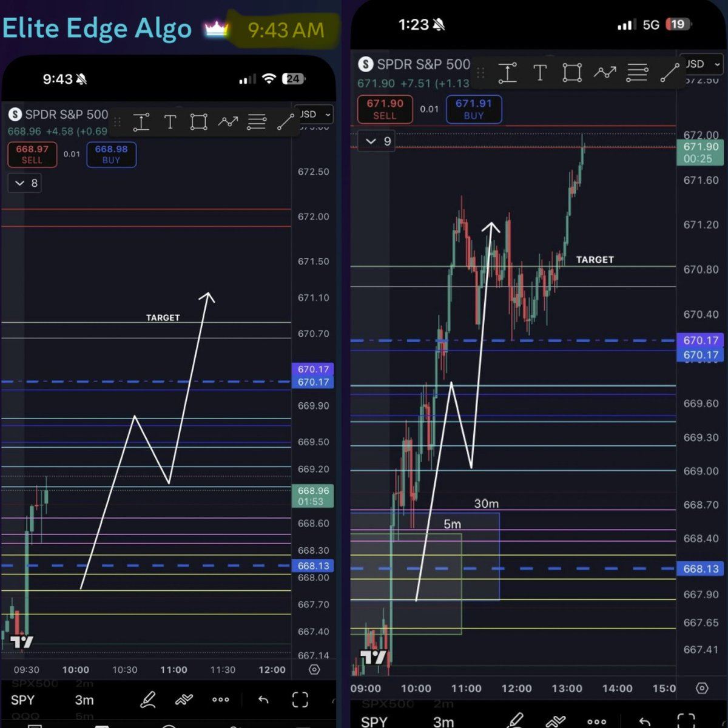This screenshot has width=728, height=728.
Task: Tap 671.90 current price tag in right chart
Action: pyautogui.click(x=700, y=152)
